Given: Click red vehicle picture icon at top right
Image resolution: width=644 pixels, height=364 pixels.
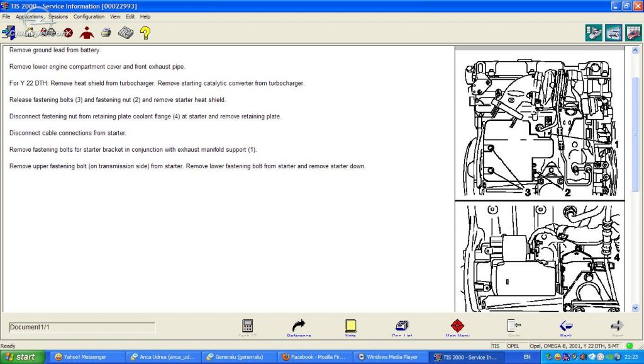Looking at the screenshot, I should [x=633, y=33].
